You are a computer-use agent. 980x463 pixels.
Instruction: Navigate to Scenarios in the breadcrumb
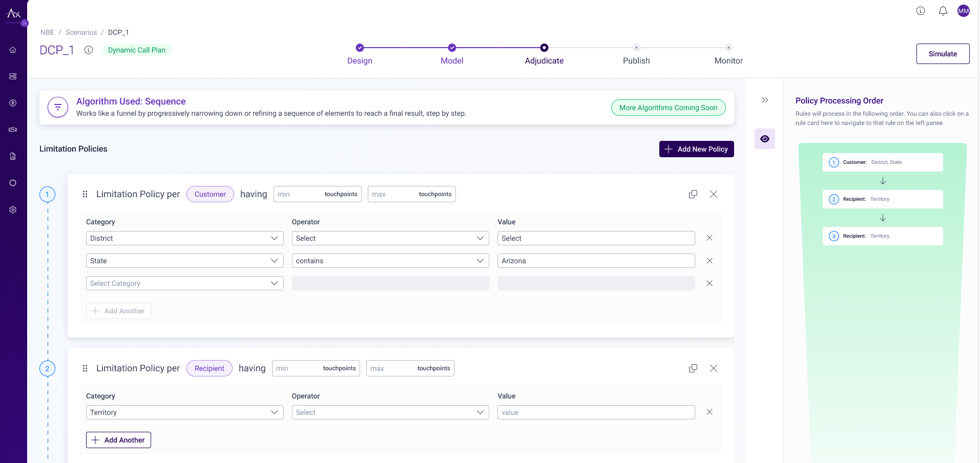click(x=81, y=32)
